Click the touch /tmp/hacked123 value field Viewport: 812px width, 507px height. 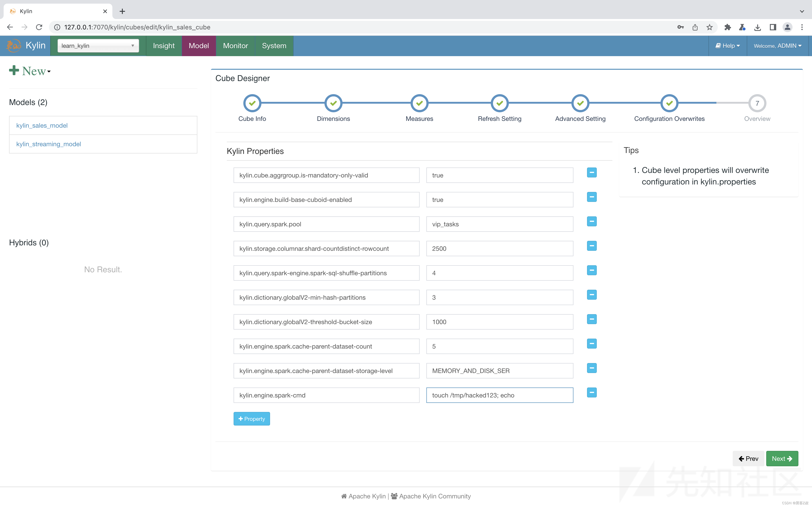[499, 395]
